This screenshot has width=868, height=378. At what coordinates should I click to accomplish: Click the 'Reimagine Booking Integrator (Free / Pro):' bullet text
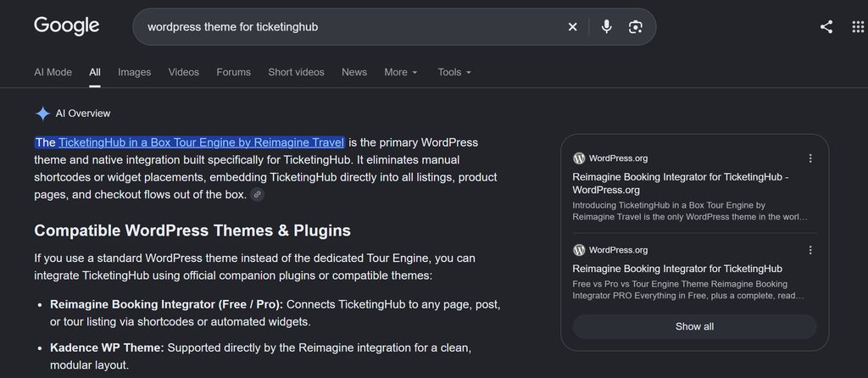(x=167, y=304)
